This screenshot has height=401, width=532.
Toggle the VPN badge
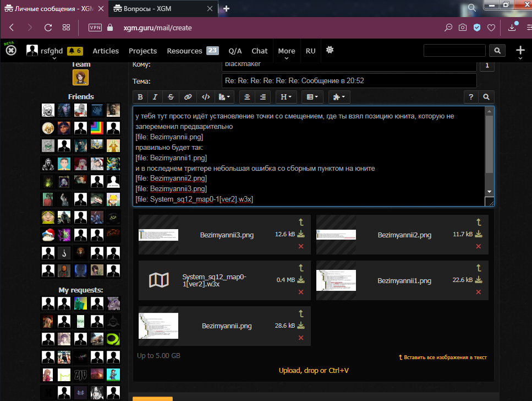(x=95, y=28)
